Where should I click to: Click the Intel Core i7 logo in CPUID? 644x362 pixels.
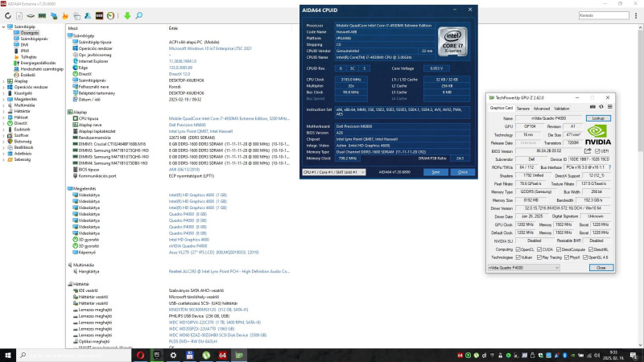[x=452, y=42]
